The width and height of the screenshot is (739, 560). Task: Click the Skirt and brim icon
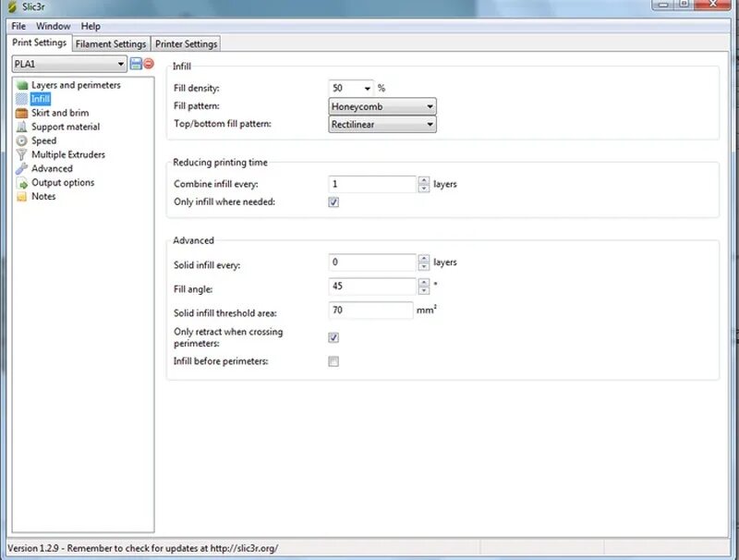coord(21,113)
